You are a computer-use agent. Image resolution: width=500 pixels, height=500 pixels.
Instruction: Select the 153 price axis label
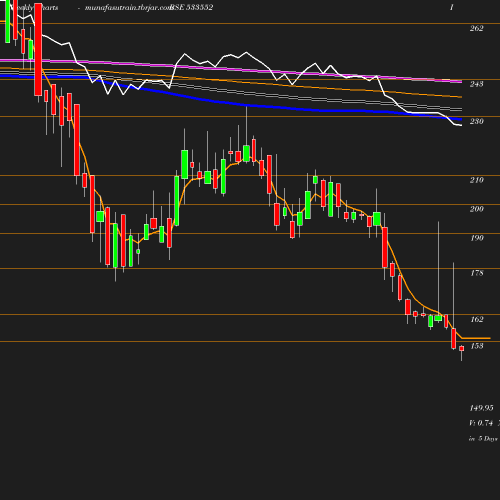click(x=476, y=346)
